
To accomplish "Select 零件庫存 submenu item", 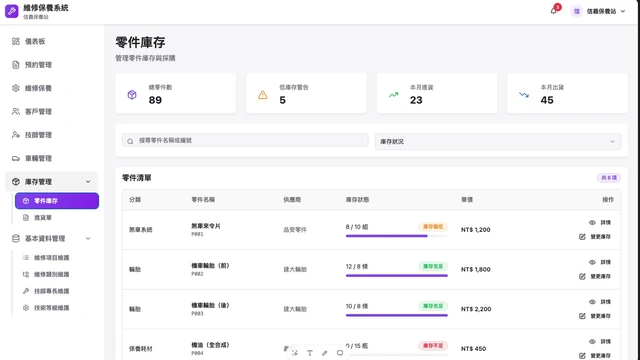I will (57, 201).
